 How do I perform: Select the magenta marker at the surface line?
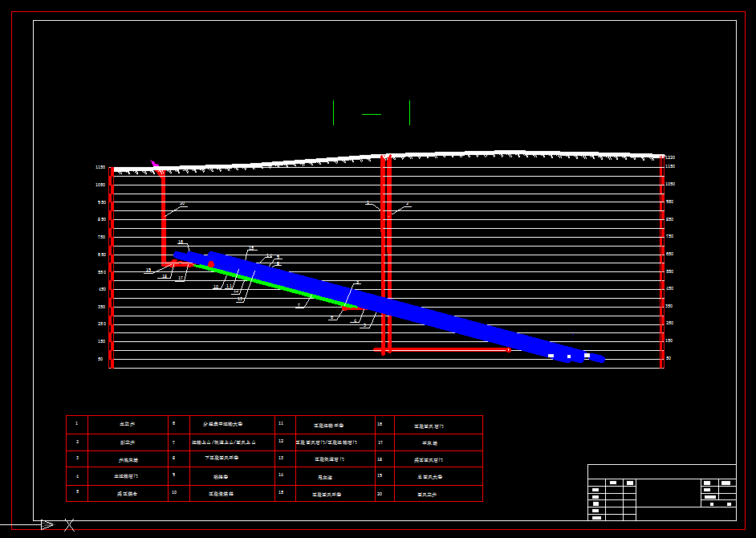[154, 164]
